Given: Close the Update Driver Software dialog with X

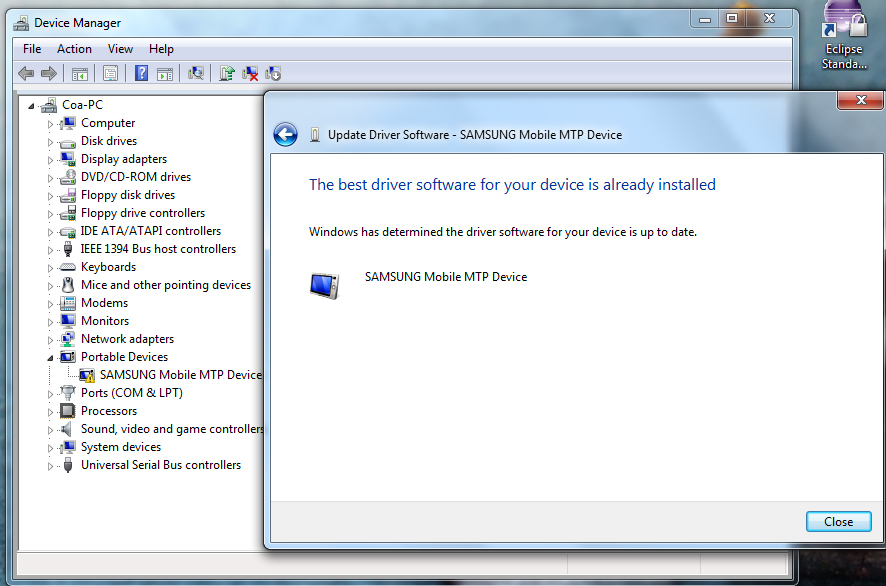Looking at the screenshot, I should pos(861,100).
